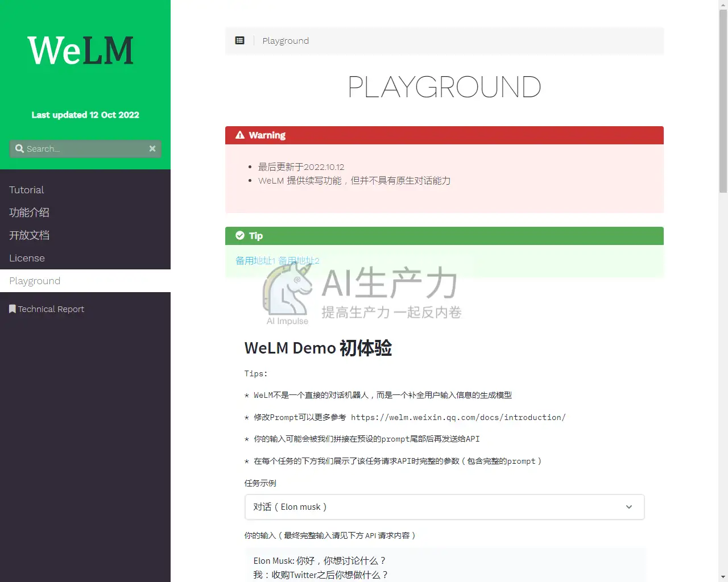Open the License sidebar item
The height and width of the screenshot is (582, 728).
pyautogui.click(x=85, y=258)
